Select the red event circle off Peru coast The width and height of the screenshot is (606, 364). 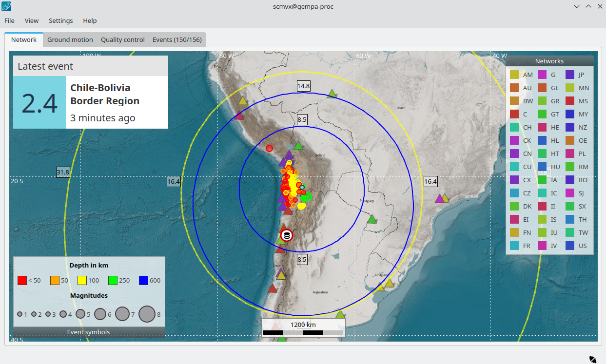[269, 148]
